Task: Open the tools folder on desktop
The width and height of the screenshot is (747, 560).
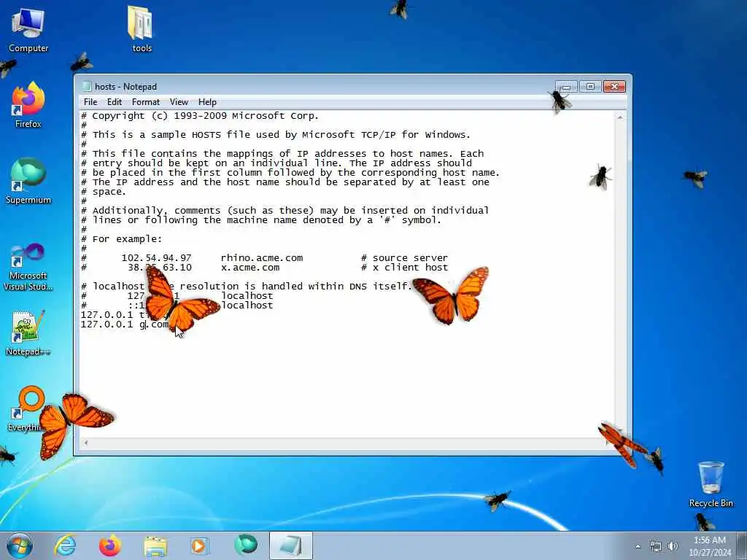Action: click(142, 28)
